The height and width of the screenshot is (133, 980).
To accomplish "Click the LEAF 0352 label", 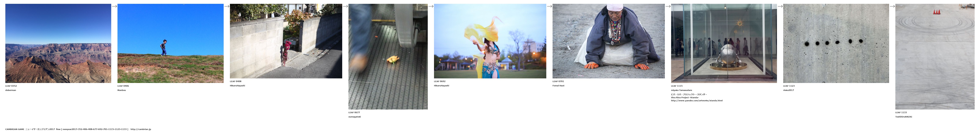I will [x=11, y=86].
